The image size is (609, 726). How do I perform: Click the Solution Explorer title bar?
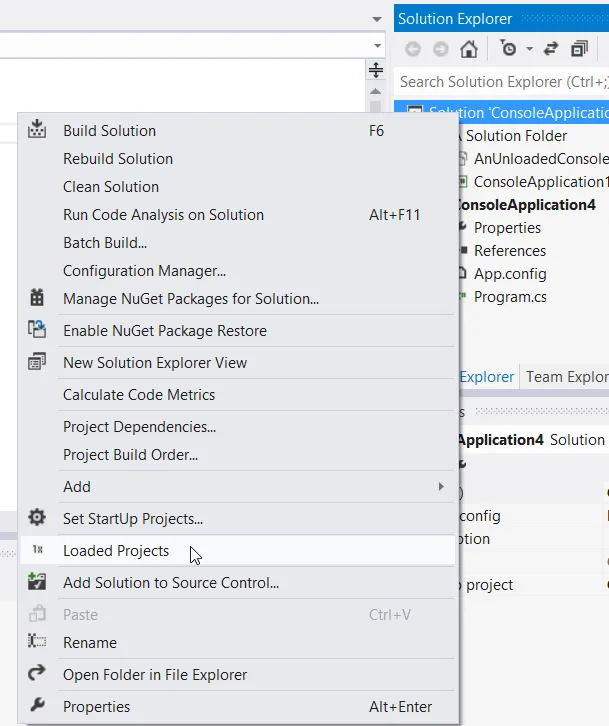(502, 19)
